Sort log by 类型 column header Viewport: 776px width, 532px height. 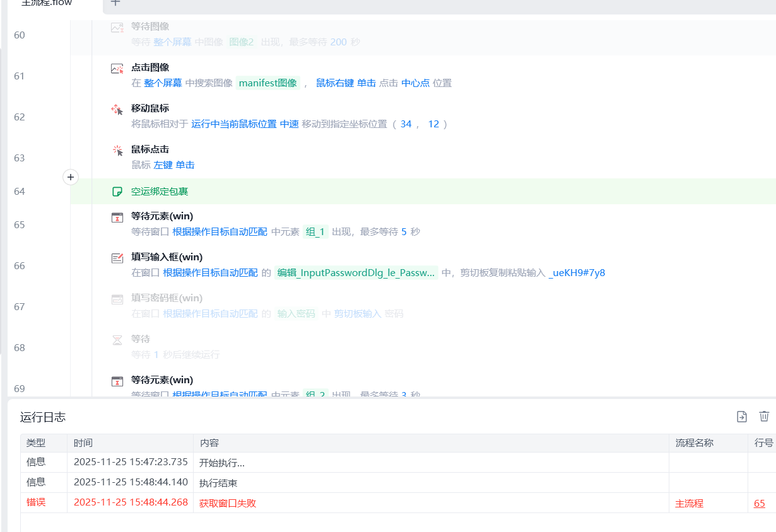pos(44,443)
